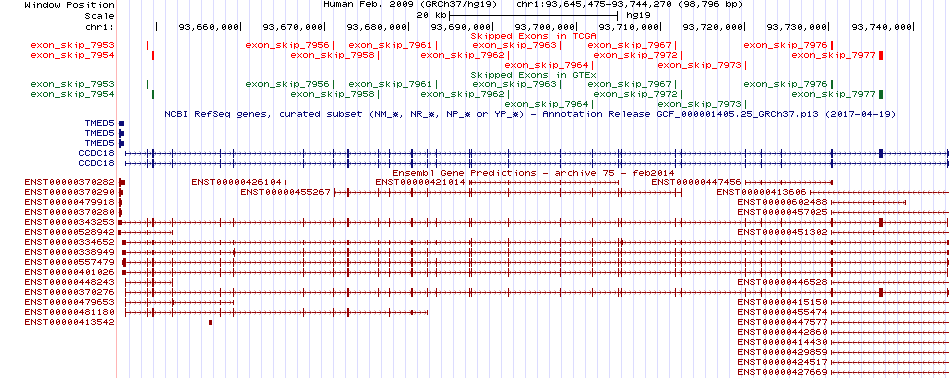Click transcript label ENST00000481180

tap(70, 312)
